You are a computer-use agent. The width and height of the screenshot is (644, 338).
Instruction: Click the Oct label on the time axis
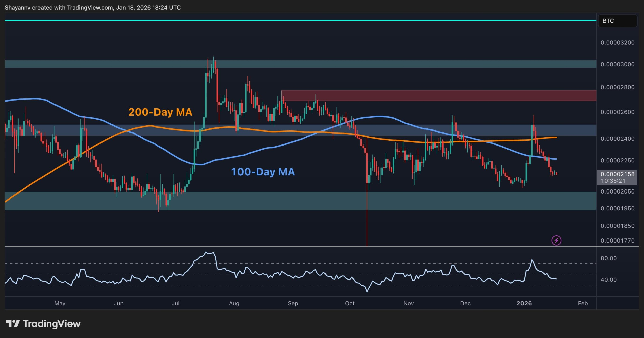tap(350, 303)
